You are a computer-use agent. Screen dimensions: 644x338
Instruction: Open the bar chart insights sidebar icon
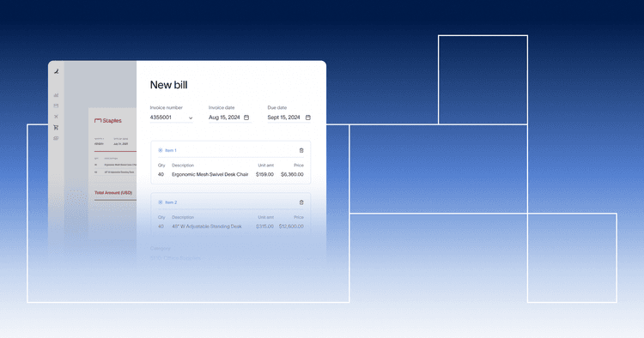(56, 95)
